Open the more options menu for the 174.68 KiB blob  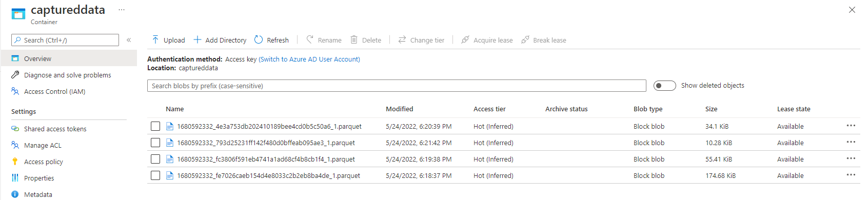(x=851, y=175)
